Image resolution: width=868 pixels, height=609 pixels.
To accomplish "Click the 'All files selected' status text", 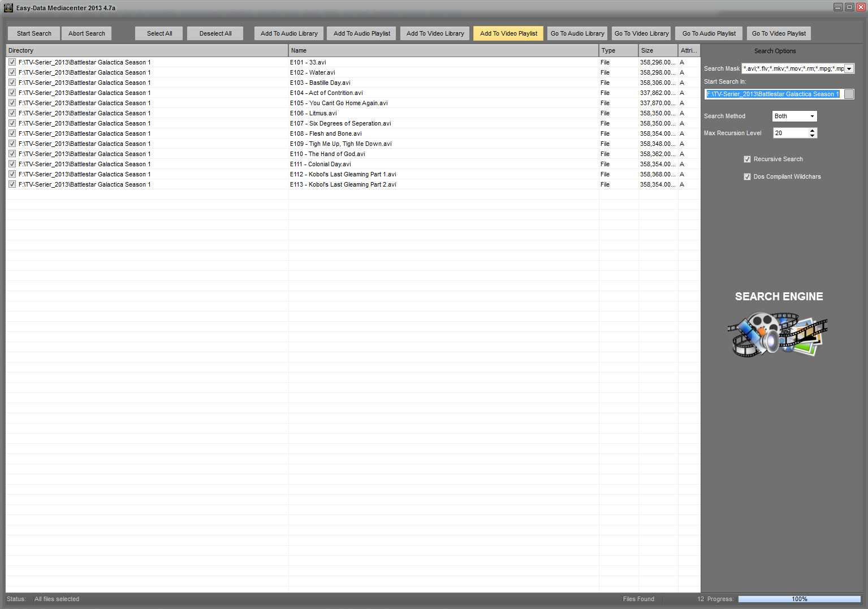I will pyautogui.click(x=57, y=599).
